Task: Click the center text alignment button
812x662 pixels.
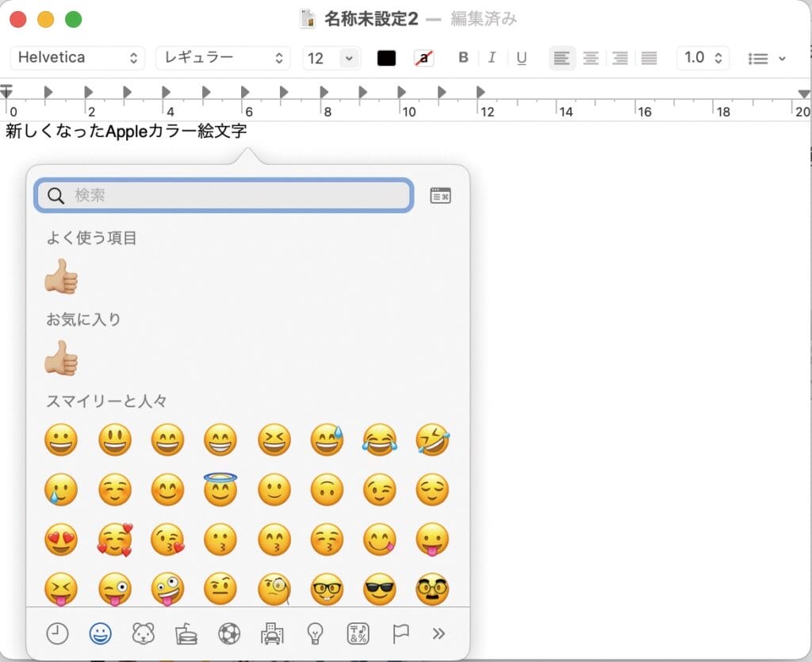Action: click(x=591, y=58)
